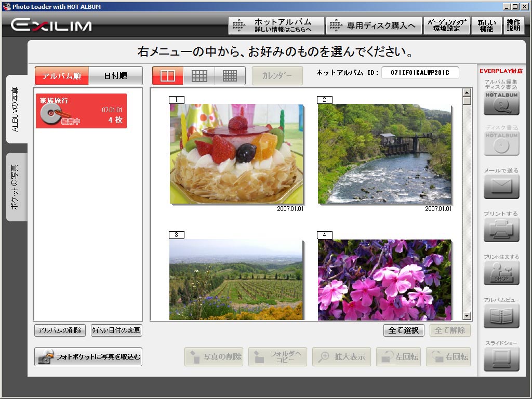This screenshot has height=399, width=532.
Task: Start a slideshow with the スライドショー icon
Action: 500,358
